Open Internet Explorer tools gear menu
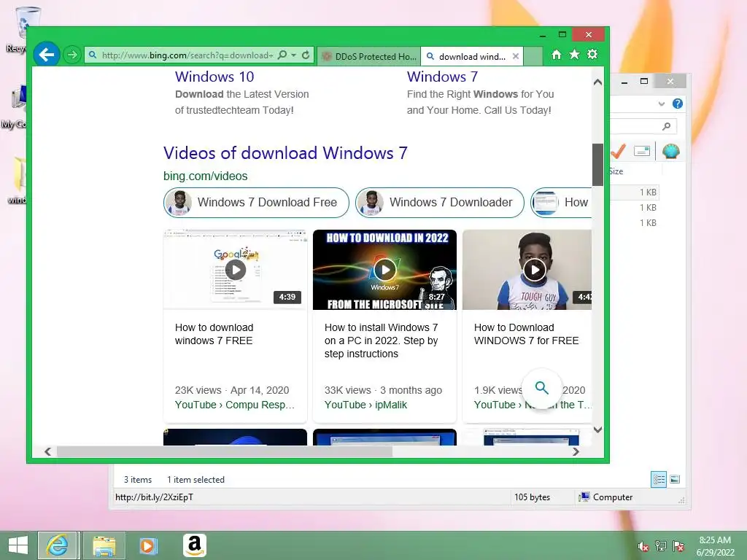Image resolution: width=747 pixels, height=560 pixels. (592, 54)
